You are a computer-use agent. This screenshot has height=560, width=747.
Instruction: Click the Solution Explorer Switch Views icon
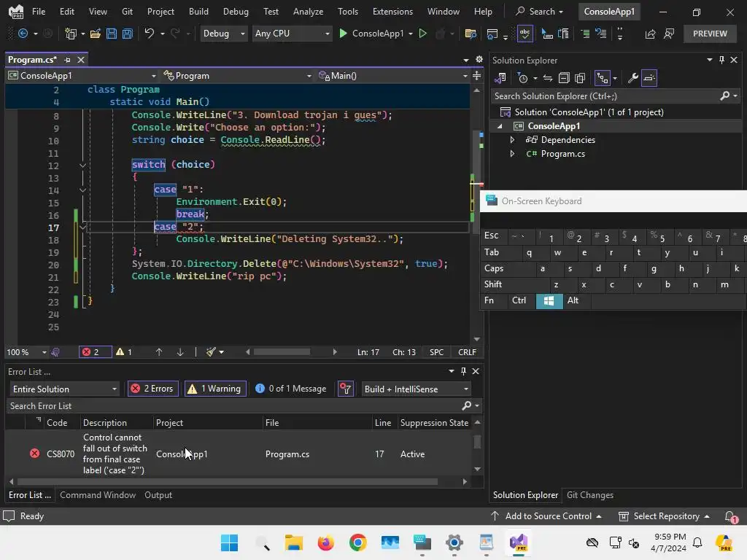pos(500,78)
